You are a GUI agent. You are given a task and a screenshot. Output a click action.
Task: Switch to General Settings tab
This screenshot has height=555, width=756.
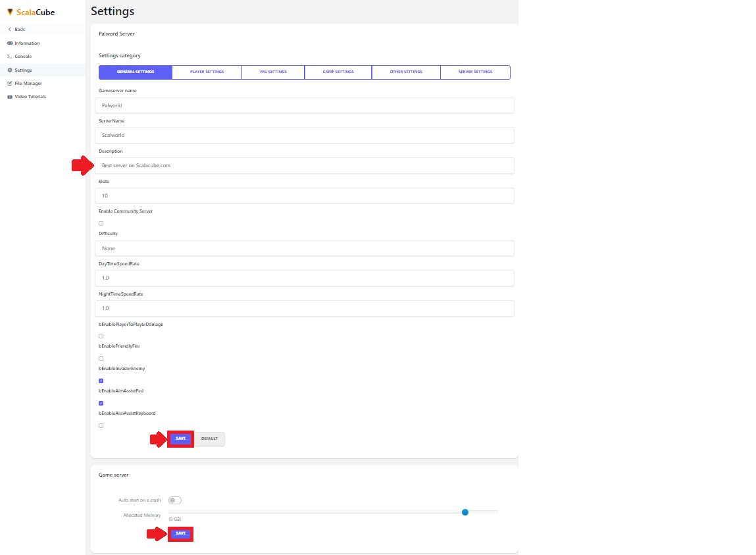136,72
